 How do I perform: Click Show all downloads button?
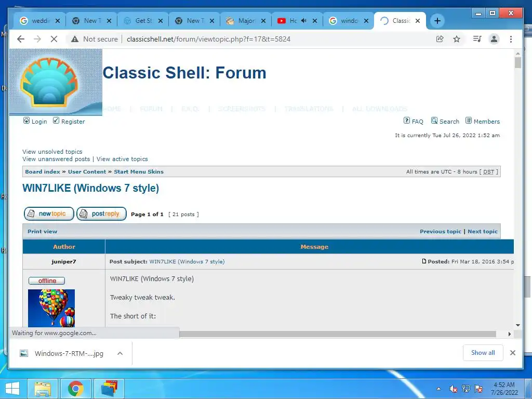click(483, 353)
